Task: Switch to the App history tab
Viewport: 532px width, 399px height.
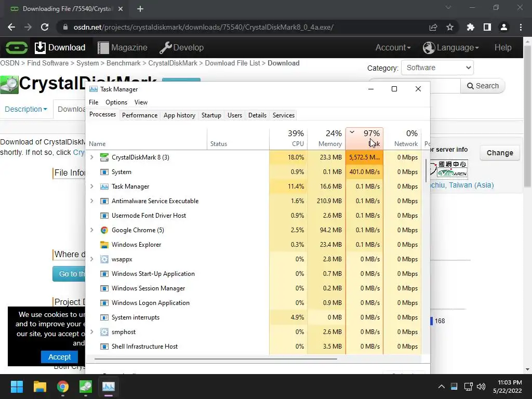Action: 179,115
